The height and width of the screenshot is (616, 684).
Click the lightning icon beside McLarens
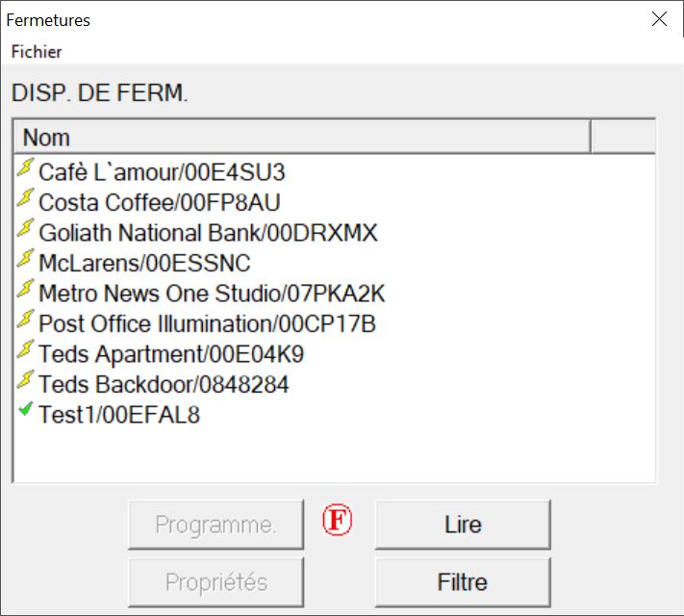(25, 261)
